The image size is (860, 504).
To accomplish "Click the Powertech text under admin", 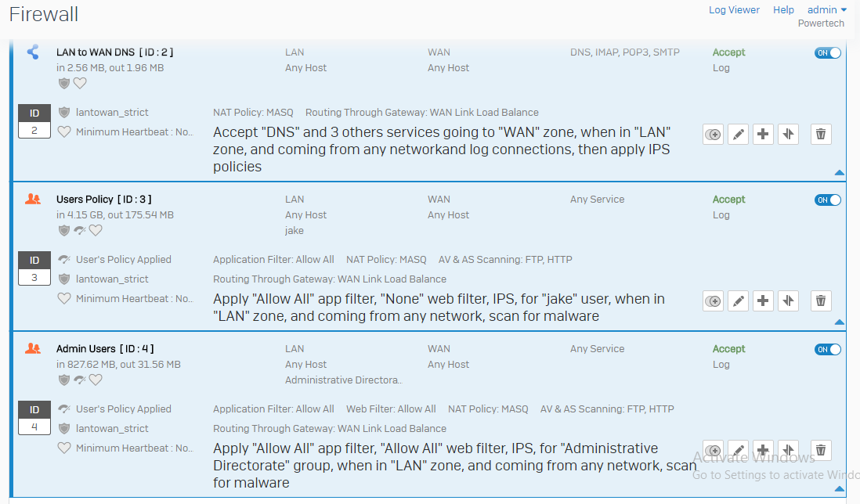I will pos(821,23).
